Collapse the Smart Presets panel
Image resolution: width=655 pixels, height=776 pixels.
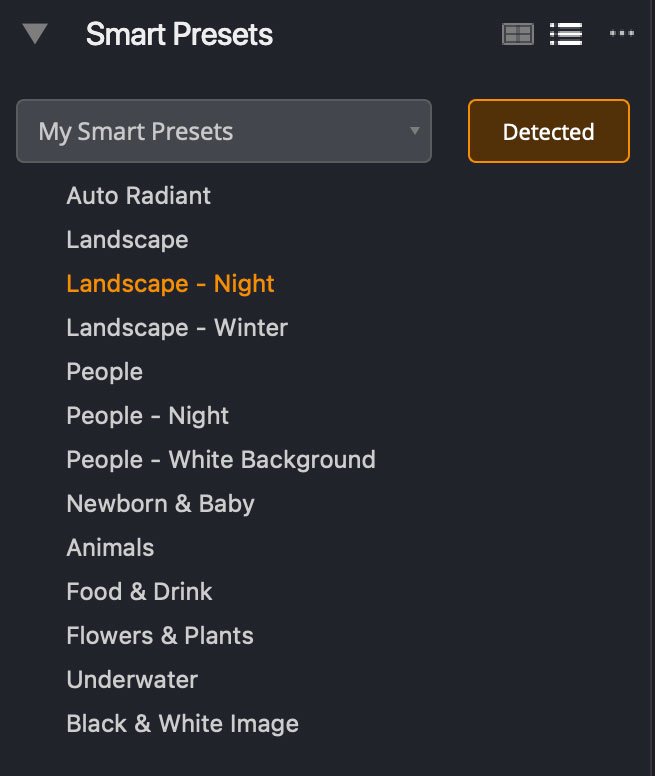(x=35, y=35)
